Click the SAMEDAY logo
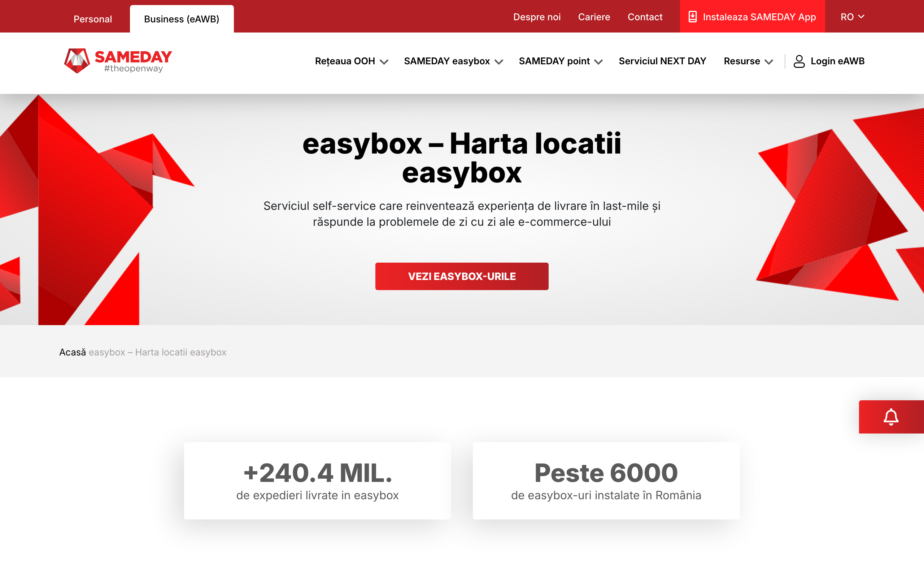924x578 pixels. point(118,61)
